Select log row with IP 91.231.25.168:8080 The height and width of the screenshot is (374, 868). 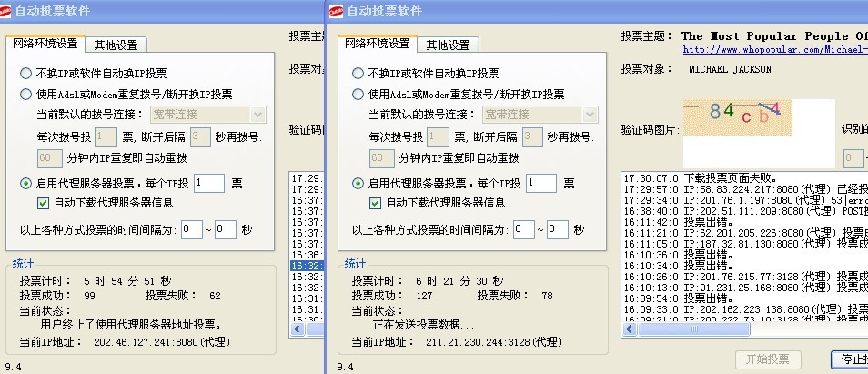pyautogui.click(x=744, y=288)
